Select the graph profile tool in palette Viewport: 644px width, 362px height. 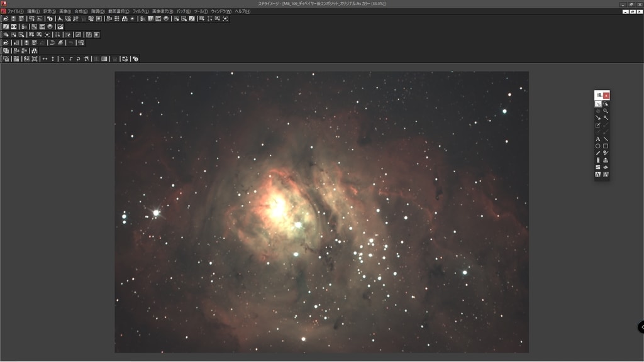[598, 167]
